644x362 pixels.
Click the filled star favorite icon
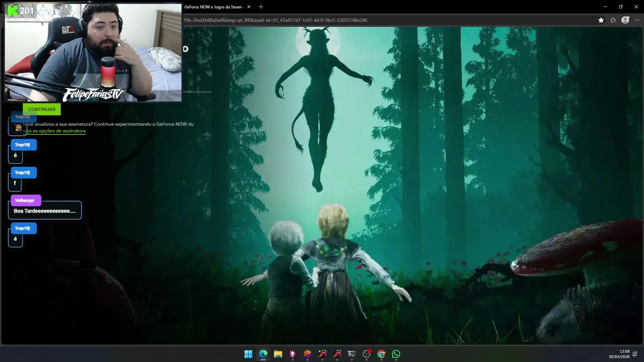pos(601,20)
